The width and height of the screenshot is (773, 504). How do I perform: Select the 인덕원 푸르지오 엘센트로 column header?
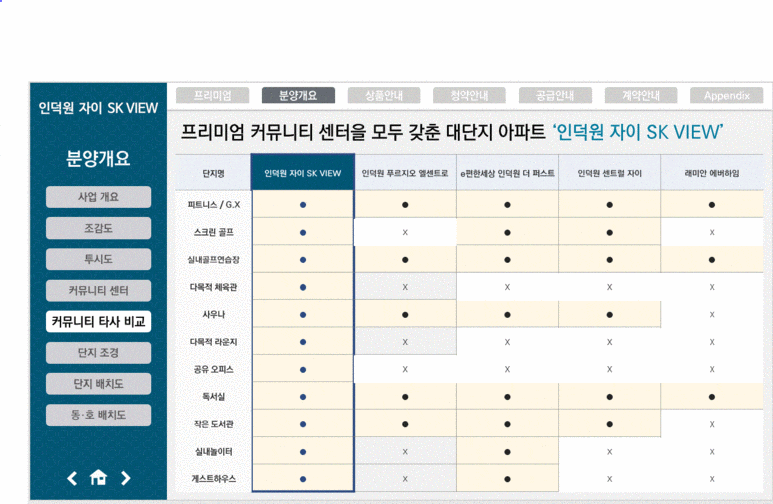click(405, 173)
